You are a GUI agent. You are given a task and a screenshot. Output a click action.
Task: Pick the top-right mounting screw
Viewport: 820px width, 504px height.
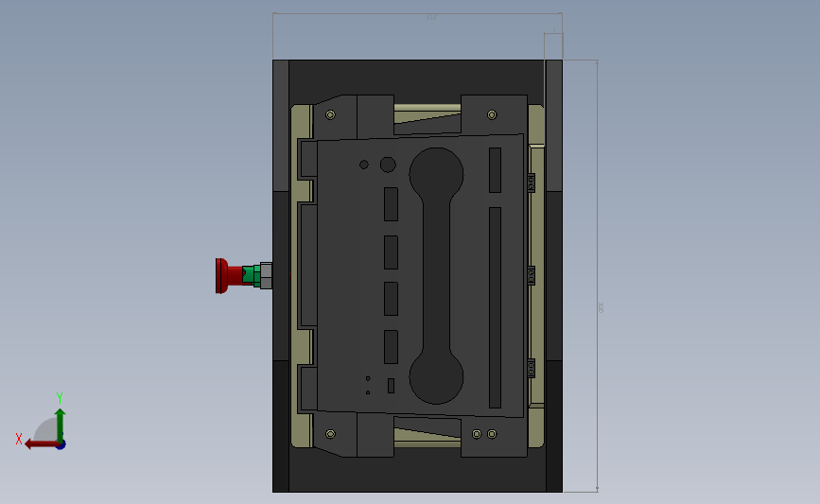point(492,114)
